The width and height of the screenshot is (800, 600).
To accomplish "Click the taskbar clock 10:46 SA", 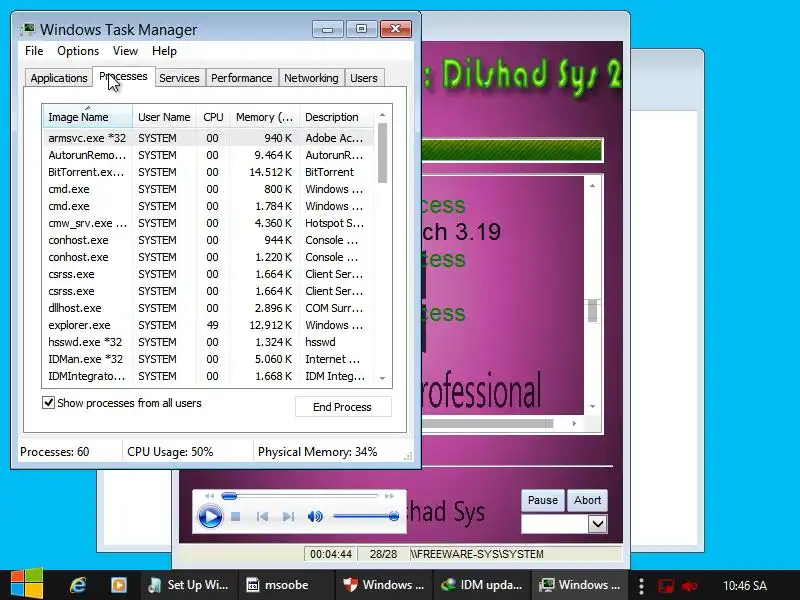I will (x=744, y=586).
